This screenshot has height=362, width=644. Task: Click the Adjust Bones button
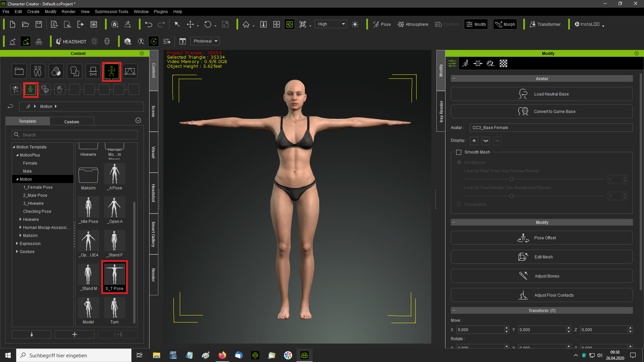click(x=542, y=276)
